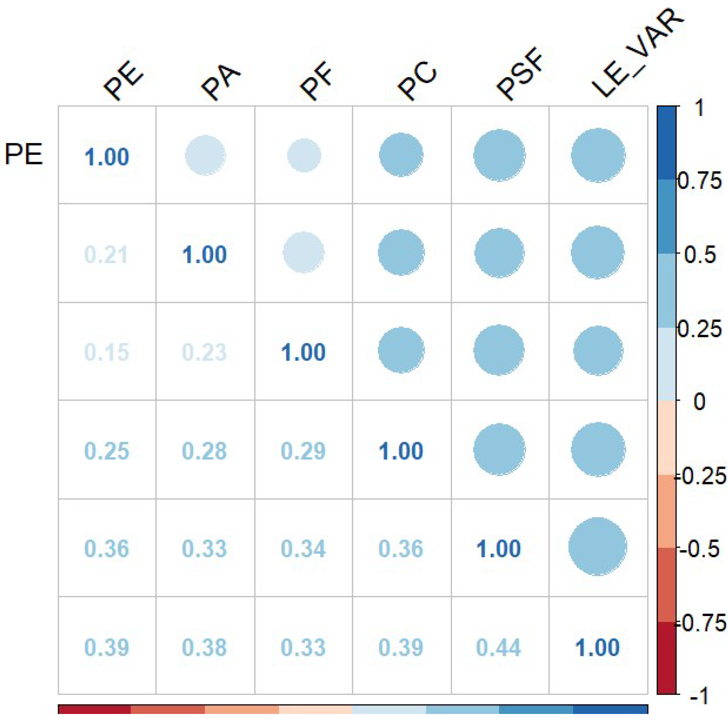Viewport: 728px width, 722px height.
Task: Click the 0.38 correlation value
Action: click(204, 647)
